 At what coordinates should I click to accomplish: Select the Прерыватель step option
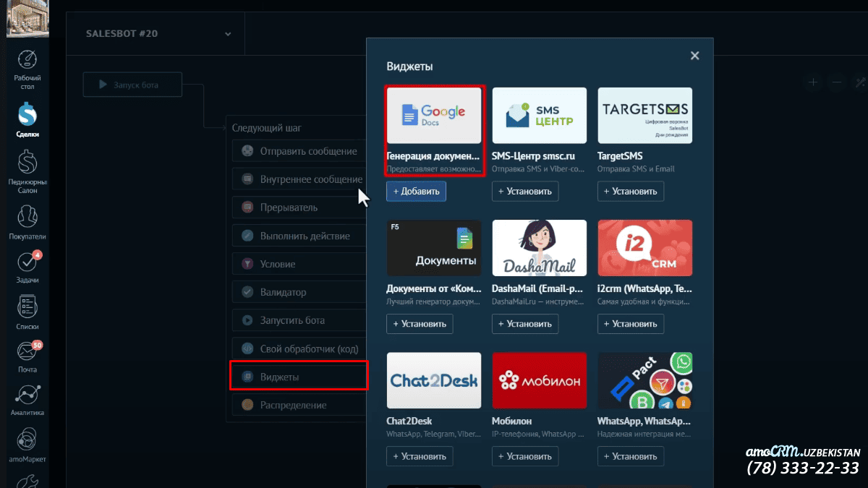click(x=299, y=207)
